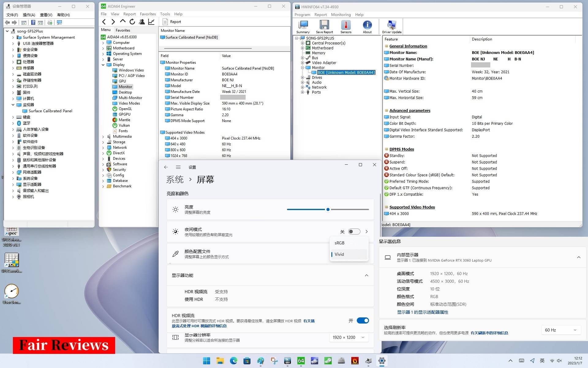
Task: Click Save Report in HWiNFO toolbar
Action: (x=324, y=26)
